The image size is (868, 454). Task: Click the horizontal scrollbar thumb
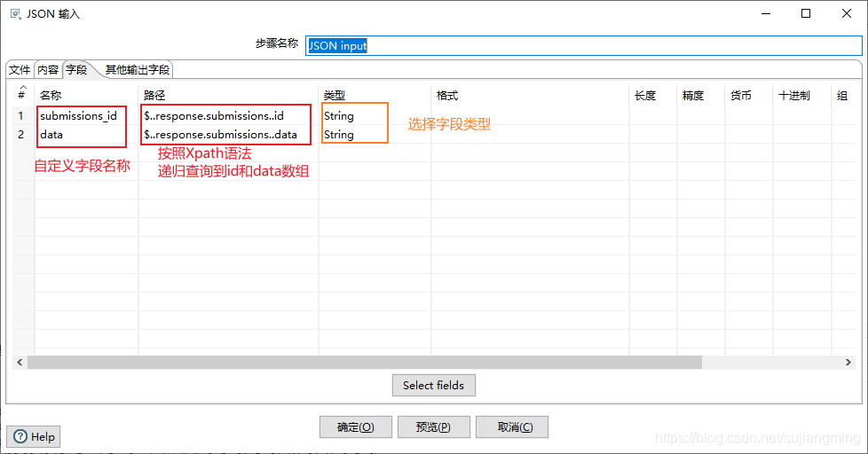click(x=365, y=362)
